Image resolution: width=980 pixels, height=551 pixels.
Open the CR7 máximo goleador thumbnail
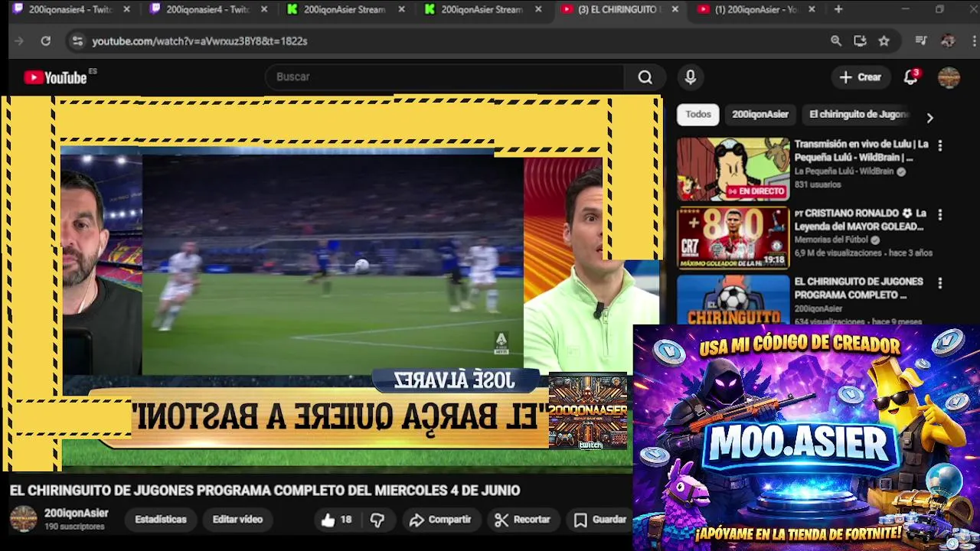point(733,238)
